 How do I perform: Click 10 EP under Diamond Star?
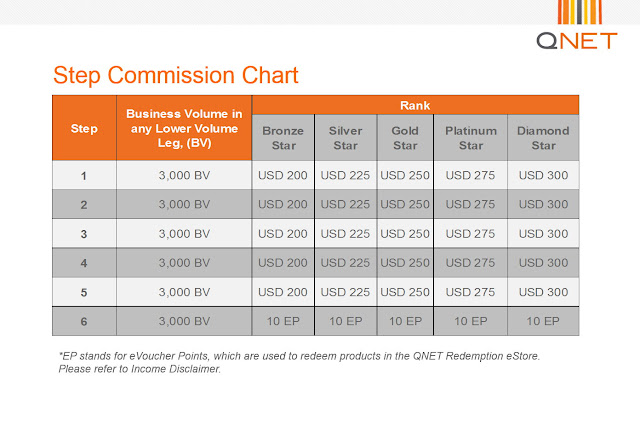(x=543, y=321)
